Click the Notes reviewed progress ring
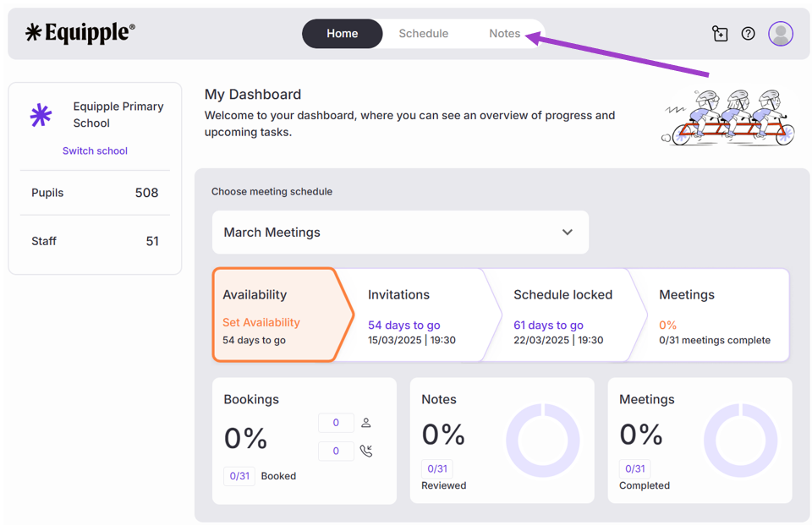812x531 pixels. coord(542,441)
